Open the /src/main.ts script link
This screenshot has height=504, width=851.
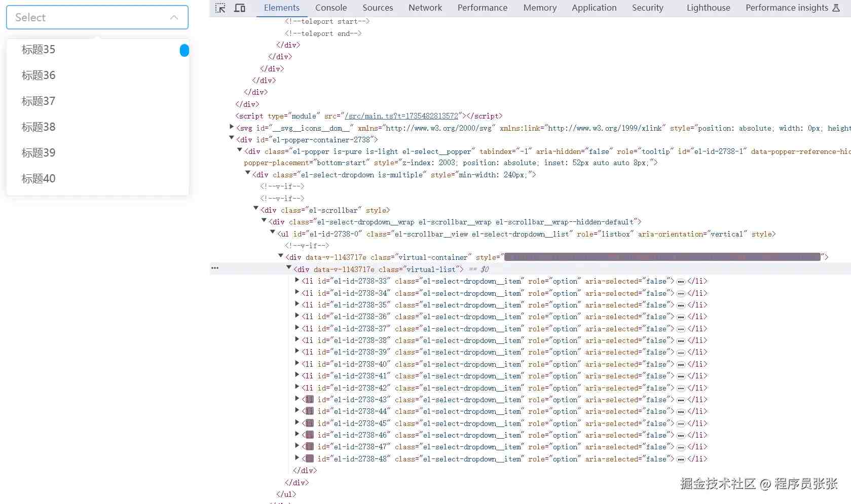(x=401, y=116)
